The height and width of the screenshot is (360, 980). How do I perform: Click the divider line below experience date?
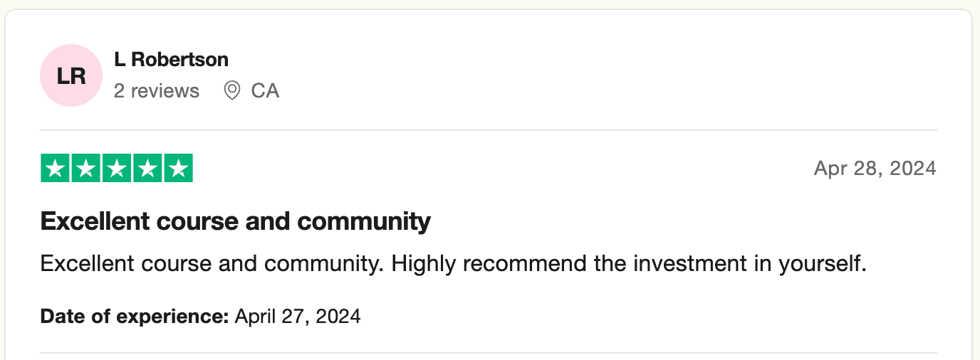[x=489, y=353]
